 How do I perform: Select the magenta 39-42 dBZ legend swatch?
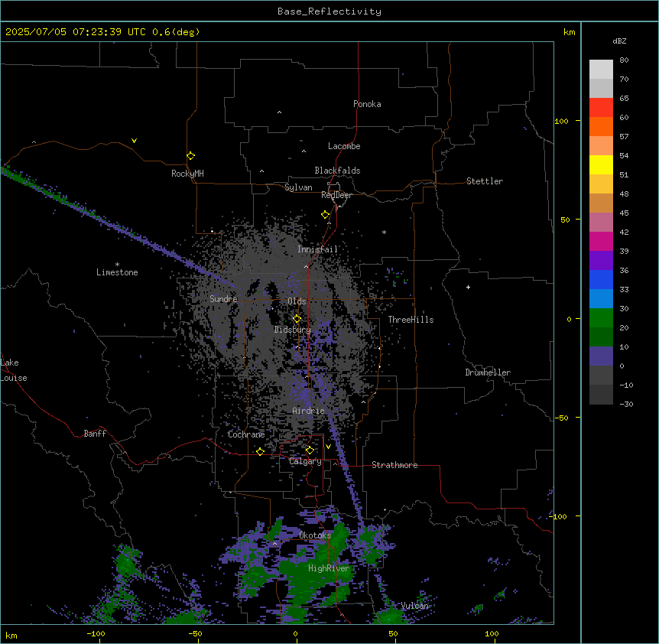click(x=601, y=241)
